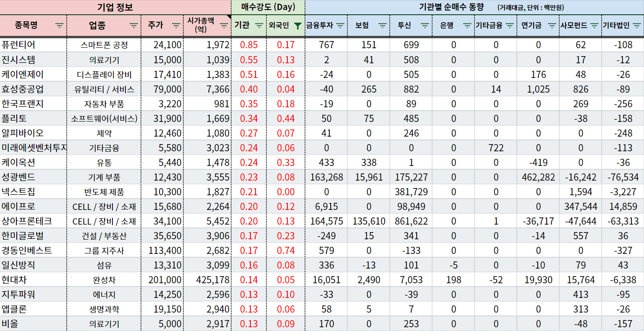Select stock name cell 한미글로벌
Screen dimensions: 644x331
pyautogui.click(x=33, y=235)
